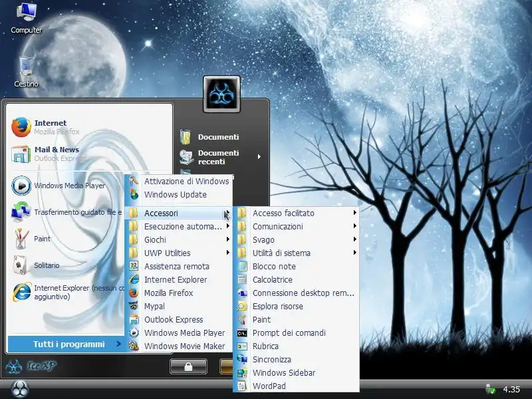Click the Calcolatrice text label
The image size is (532, 399).
point(273,279)
